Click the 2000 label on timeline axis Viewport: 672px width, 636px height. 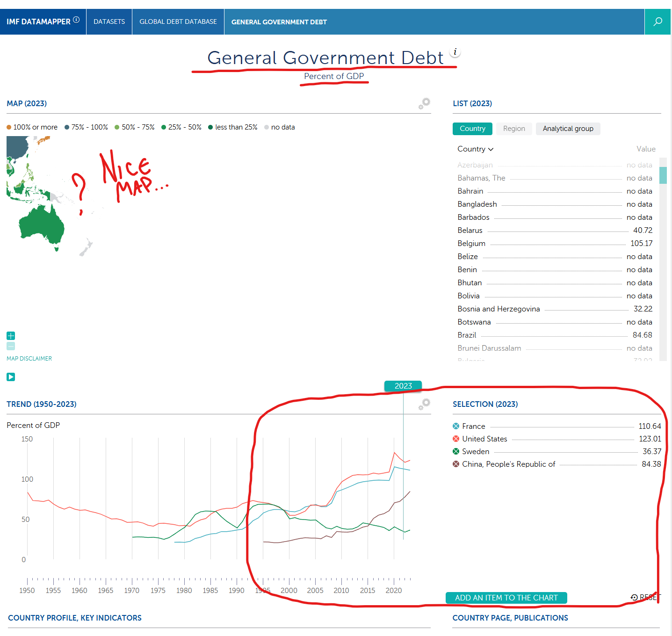point(289,590)
